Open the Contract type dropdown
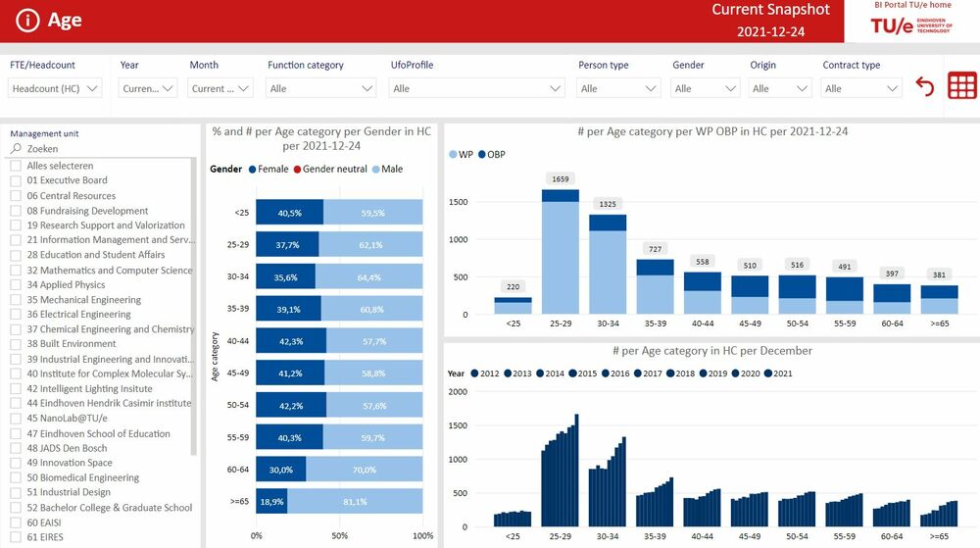This screenshot has width=980, height=548. coord(861,88)
